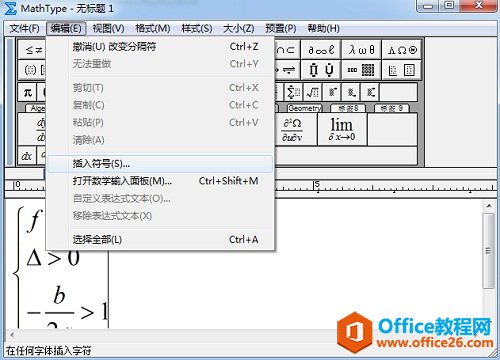500x360 pixels.
Task: Open the lowercase Greek (λ ω θ) palette
Action: pyautogui.click(x=362, y=50)
